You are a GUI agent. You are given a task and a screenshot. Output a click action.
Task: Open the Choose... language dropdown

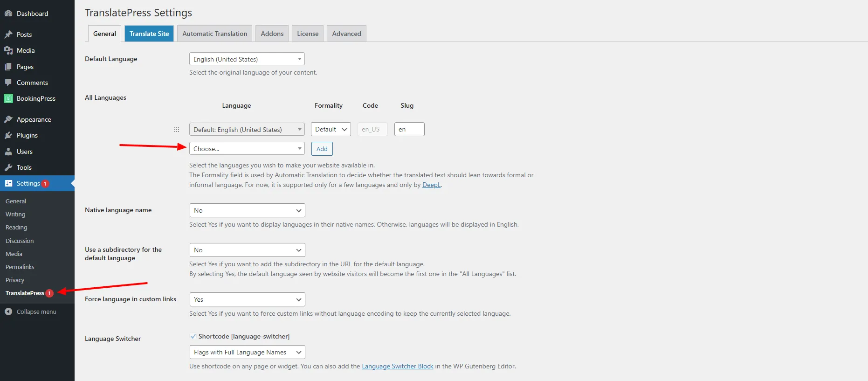[247, 148]
